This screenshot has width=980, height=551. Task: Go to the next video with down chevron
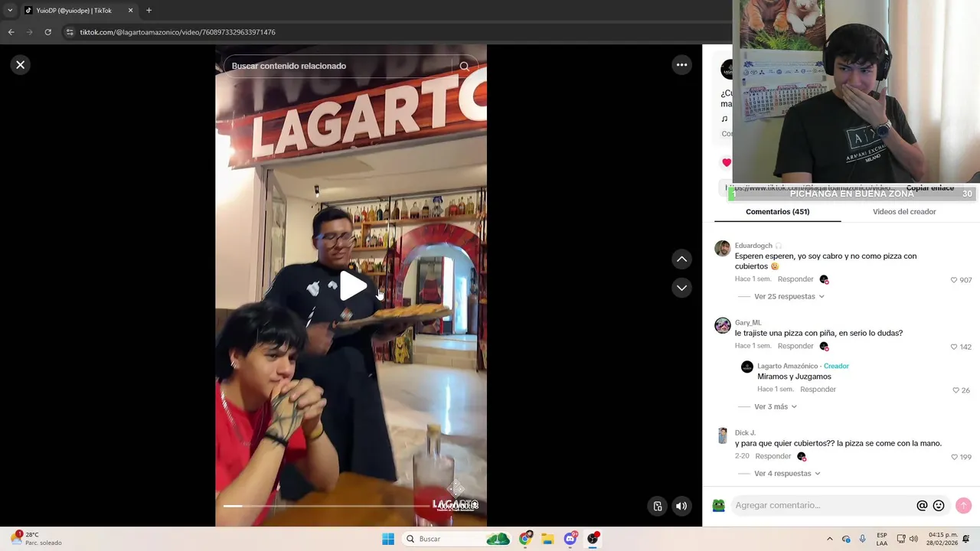pyautogui.click(x=681, y=288)
